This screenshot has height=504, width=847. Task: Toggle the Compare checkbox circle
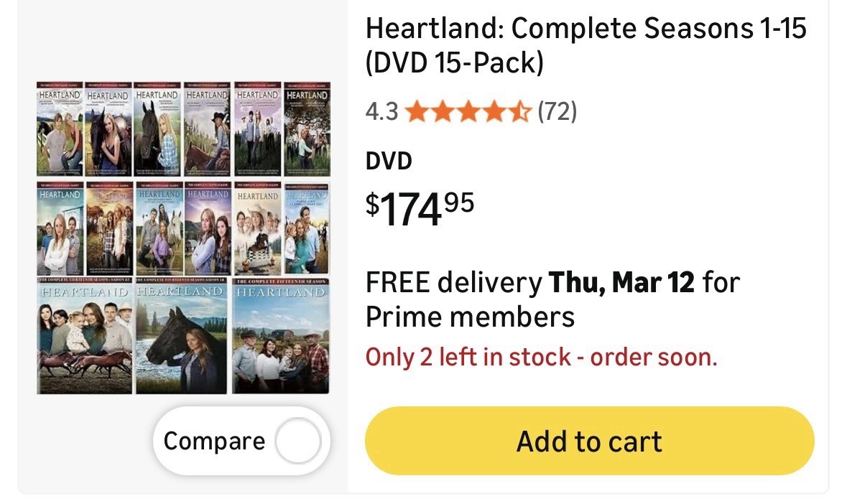pos(297,441)
